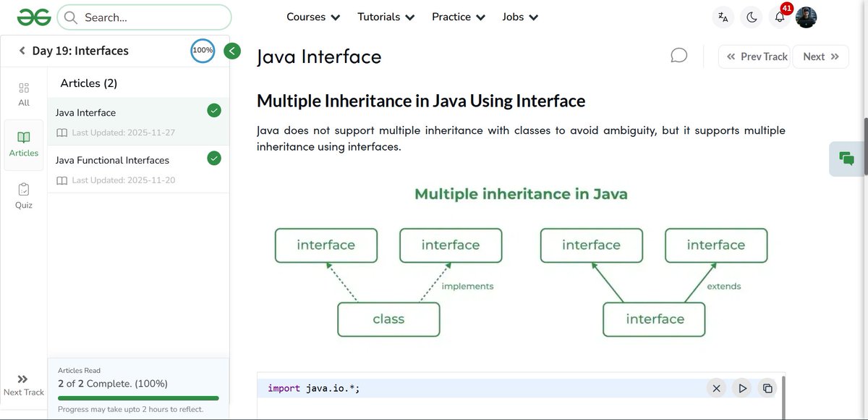Open the floating discussion panel on the right

[x=846, y=158]
